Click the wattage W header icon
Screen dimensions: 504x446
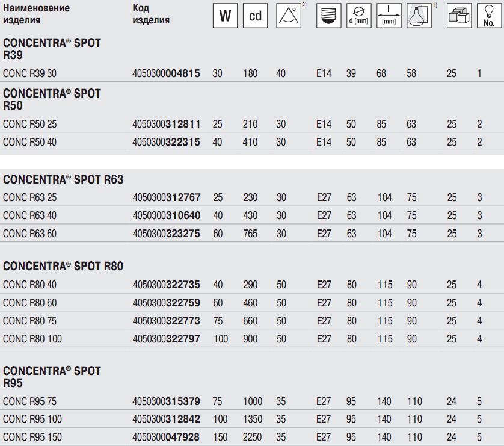(225, 16)
